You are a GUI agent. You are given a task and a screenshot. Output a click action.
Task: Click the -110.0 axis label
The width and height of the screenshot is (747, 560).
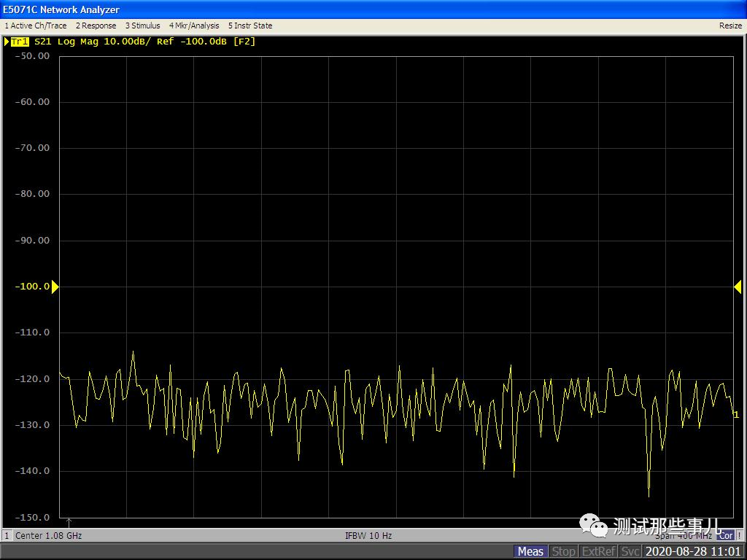tap(32, 332)
